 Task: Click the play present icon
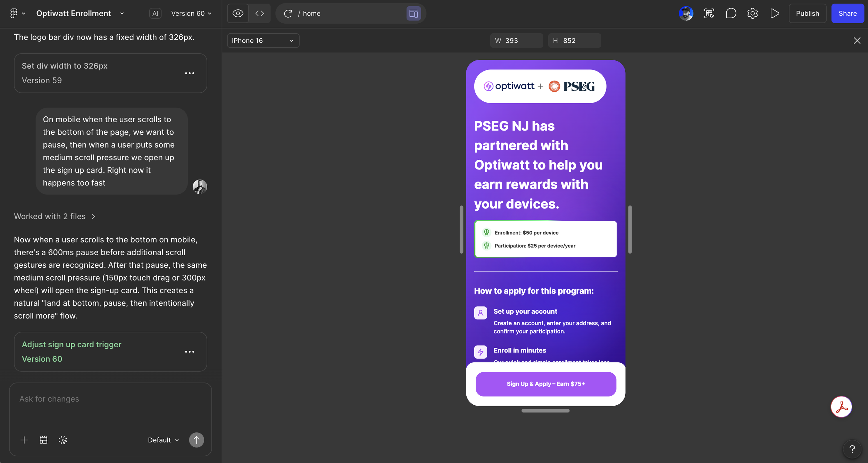775,13
